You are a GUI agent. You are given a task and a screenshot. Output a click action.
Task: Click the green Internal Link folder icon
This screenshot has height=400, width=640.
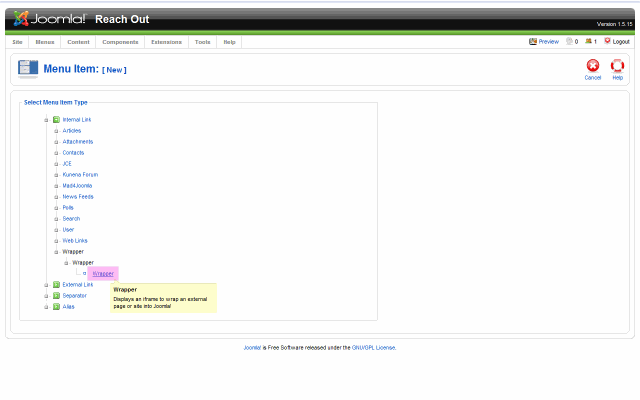[56, 120]
